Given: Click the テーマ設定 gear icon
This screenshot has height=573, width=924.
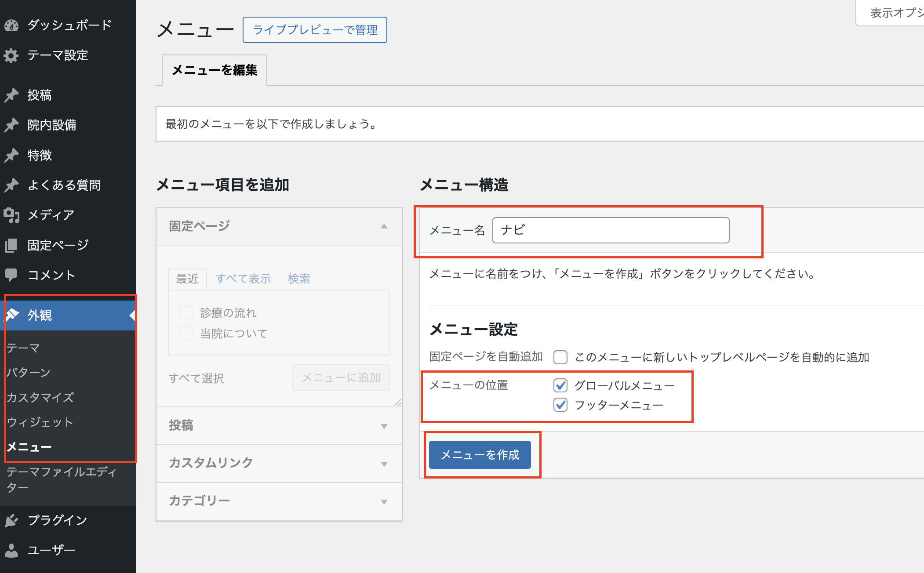Looking at the screenshot, I should (11, 55).
